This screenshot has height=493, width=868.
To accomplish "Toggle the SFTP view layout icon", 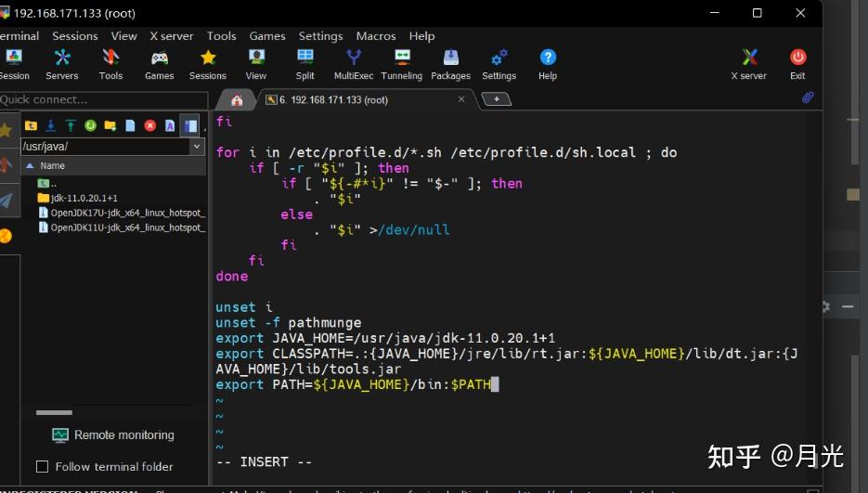I will pos(190,125).
